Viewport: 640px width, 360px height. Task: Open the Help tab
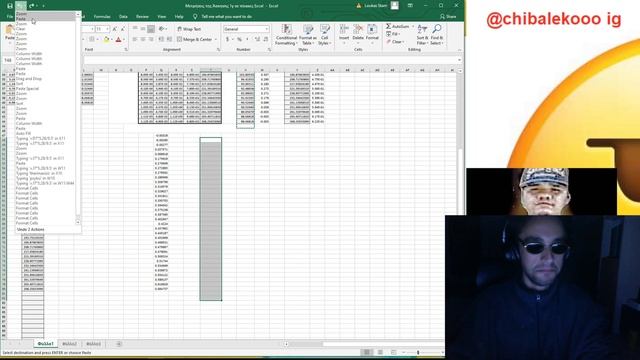(x=179, y=17)
